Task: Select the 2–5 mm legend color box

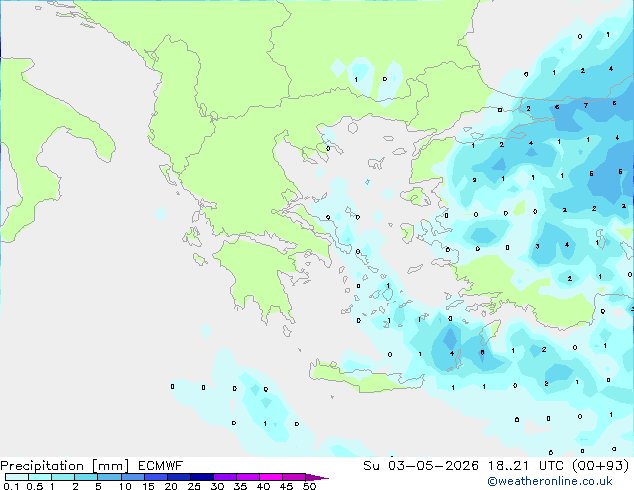Action: [86, 477]
